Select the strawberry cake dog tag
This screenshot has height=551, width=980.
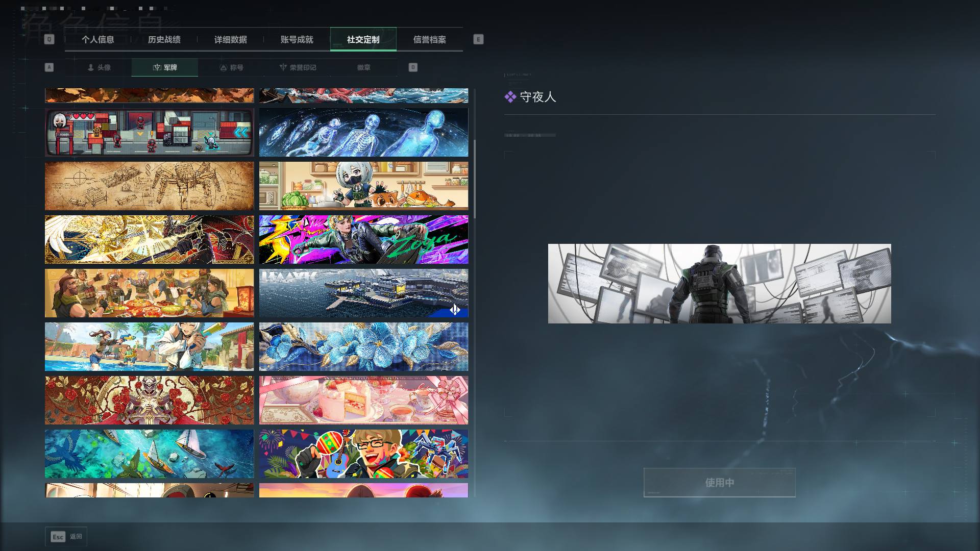[363, 400]
